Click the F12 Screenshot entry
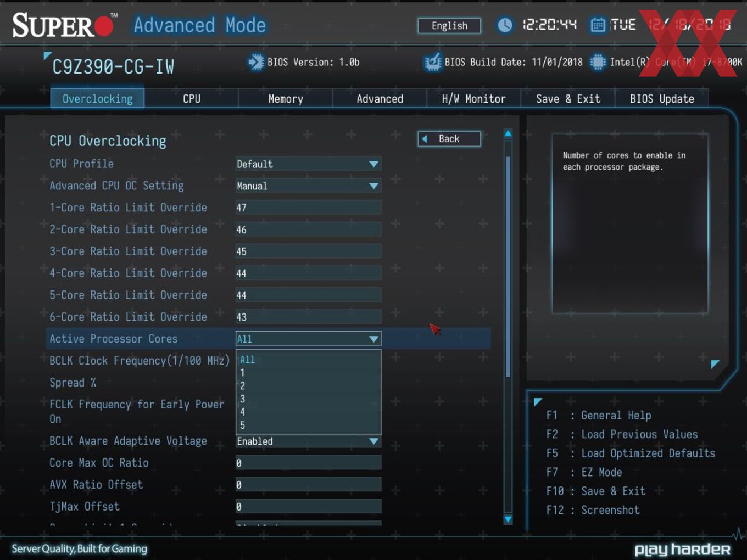The width and height of the screenshot is (747, 560). 593,510
